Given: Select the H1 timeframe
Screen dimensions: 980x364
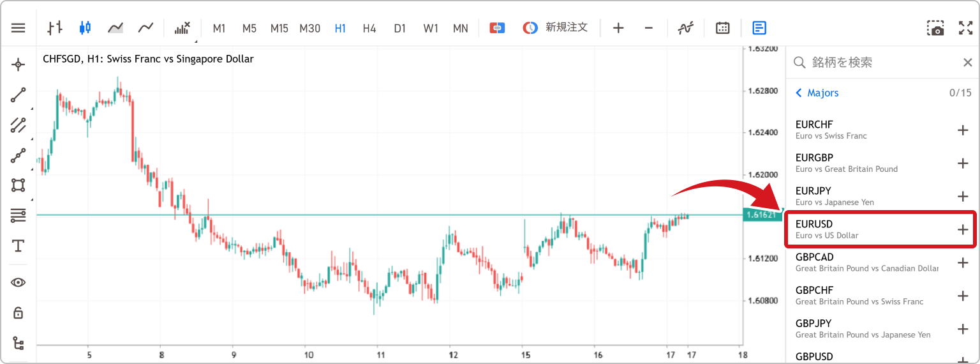Looking at the screenshot, I should (340, 29).
